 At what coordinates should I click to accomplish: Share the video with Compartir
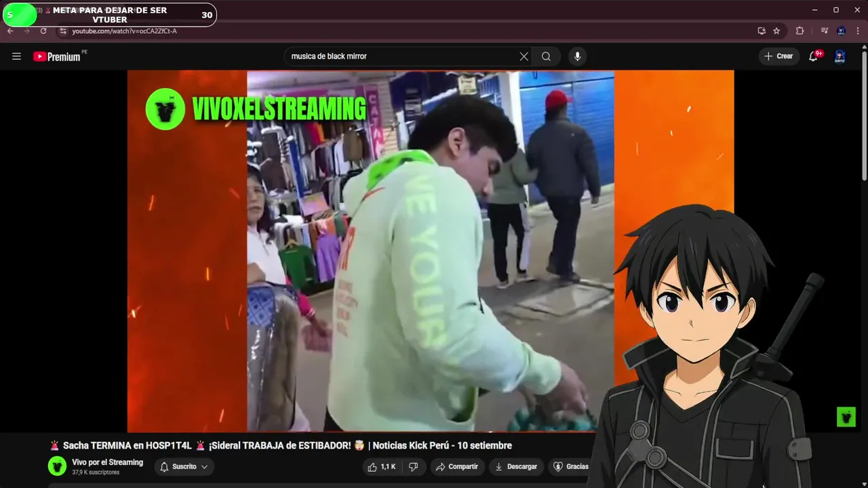pyautogui.click(x=457, y=466)
